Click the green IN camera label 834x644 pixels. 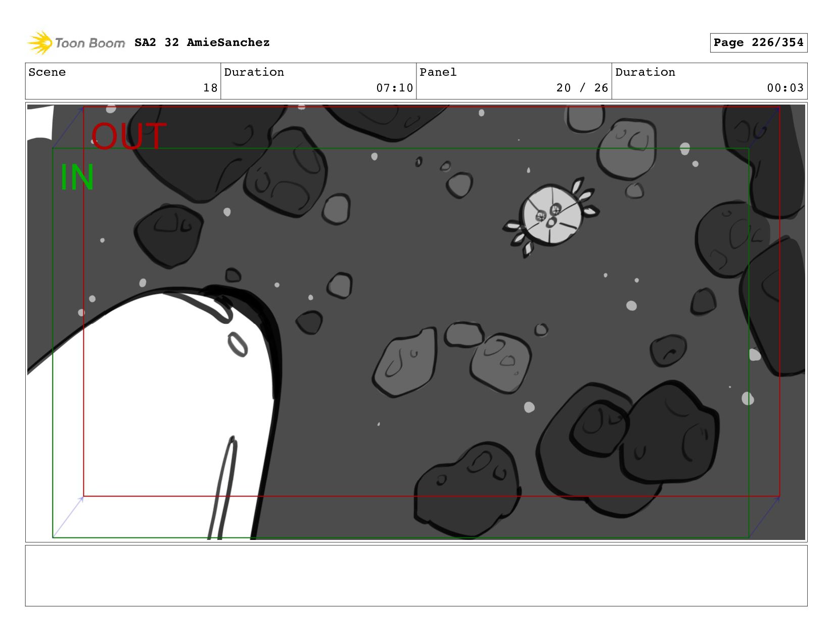coord(77,177)
